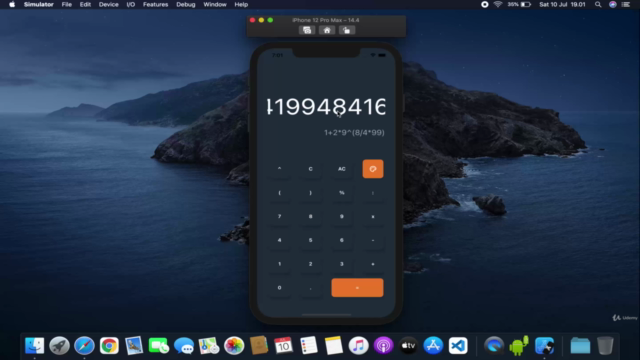640x360 pixels.
Task: Open App Store from the Dock
Action: [x=433, y=346]
